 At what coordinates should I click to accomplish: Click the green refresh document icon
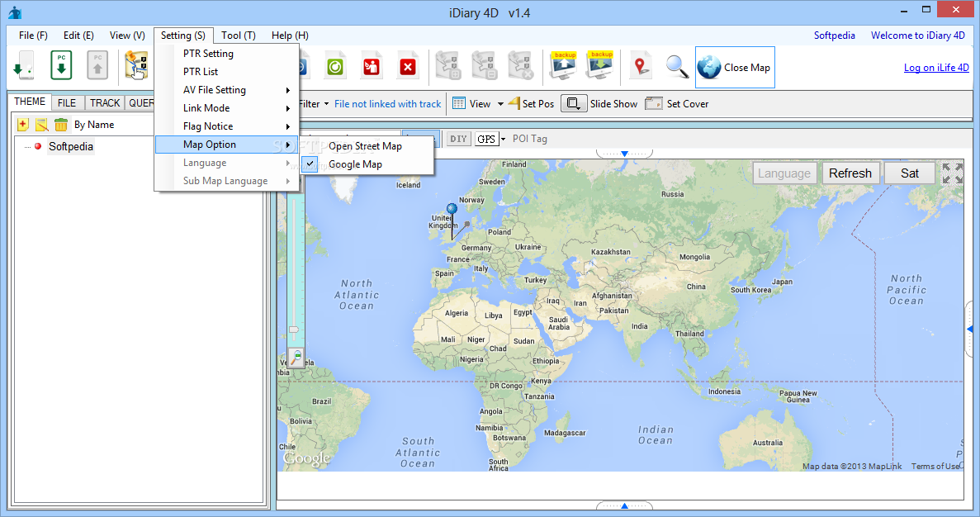[x=335, y=66]
